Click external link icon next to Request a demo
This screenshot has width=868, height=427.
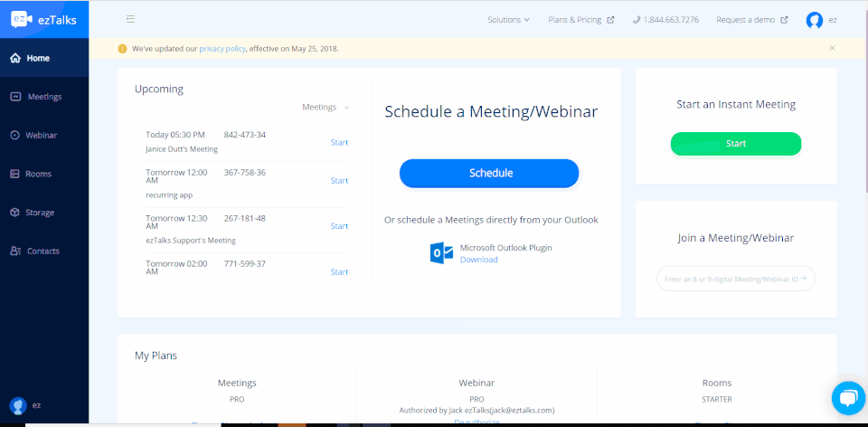[x=784, y=20]
